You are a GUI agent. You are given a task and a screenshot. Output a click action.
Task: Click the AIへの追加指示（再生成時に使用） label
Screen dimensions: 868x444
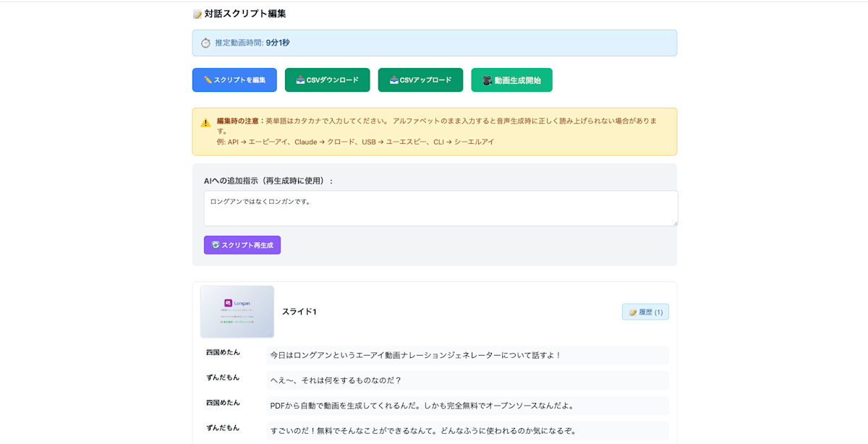[x=268, y=181]
